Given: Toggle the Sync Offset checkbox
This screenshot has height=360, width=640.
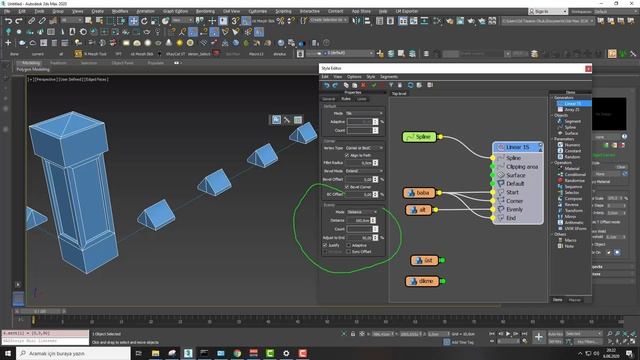Looking at the screenshot, I should pos(349,252).
